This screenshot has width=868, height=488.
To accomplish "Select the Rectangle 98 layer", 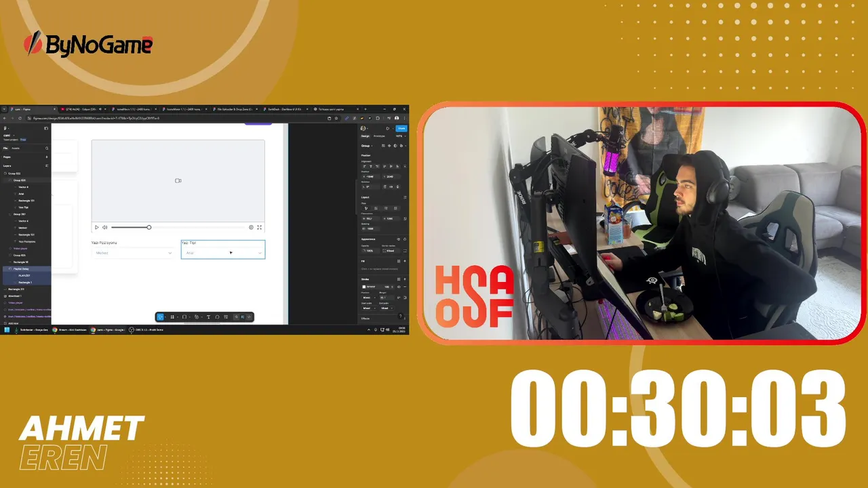I will [20, 262].
